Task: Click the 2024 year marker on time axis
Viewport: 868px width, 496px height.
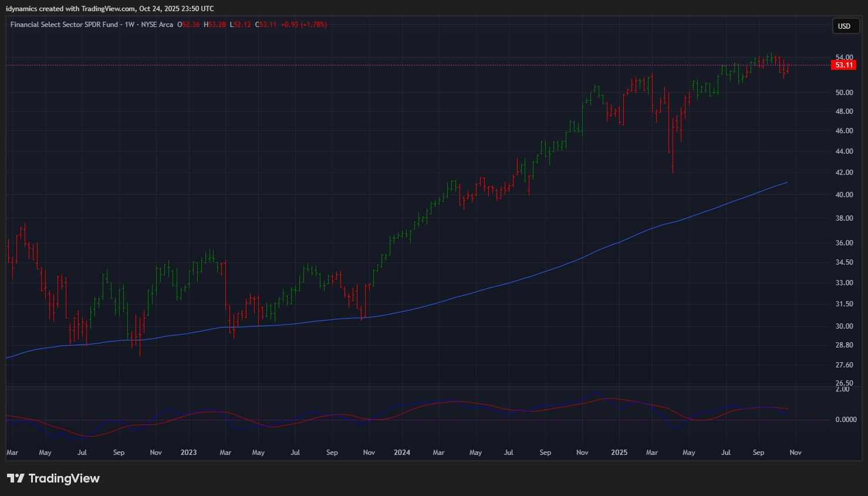Action: [x=402, y=453]
